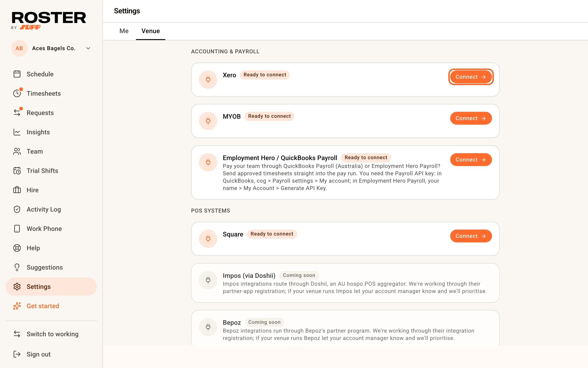588x368 pixels.
Task: Click the 'Bepoz' integration title
Action: 232,322
